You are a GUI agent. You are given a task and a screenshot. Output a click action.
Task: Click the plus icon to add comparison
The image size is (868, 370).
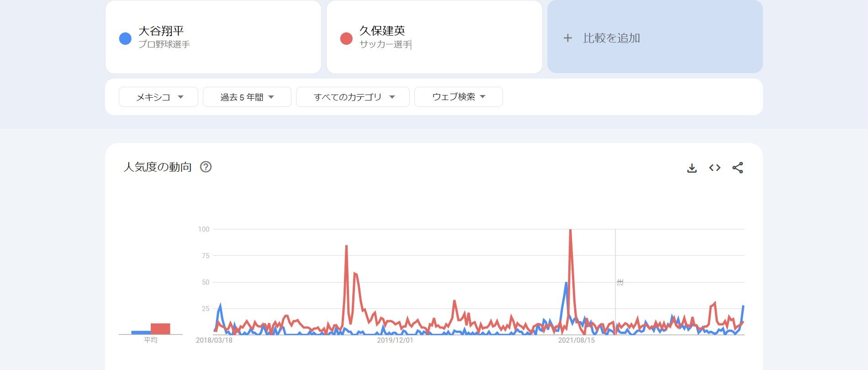click(x=567, y=38)
